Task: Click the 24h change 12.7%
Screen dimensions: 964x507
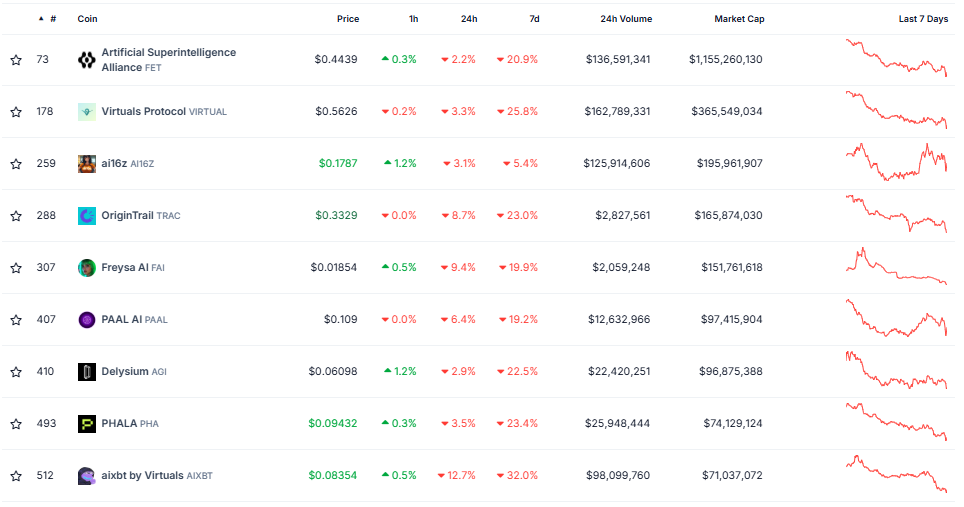Action: click(457, 476)
